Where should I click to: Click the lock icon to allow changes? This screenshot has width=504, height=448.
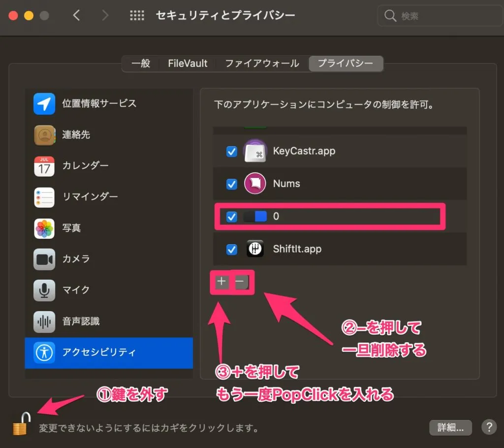click(20, 426)
